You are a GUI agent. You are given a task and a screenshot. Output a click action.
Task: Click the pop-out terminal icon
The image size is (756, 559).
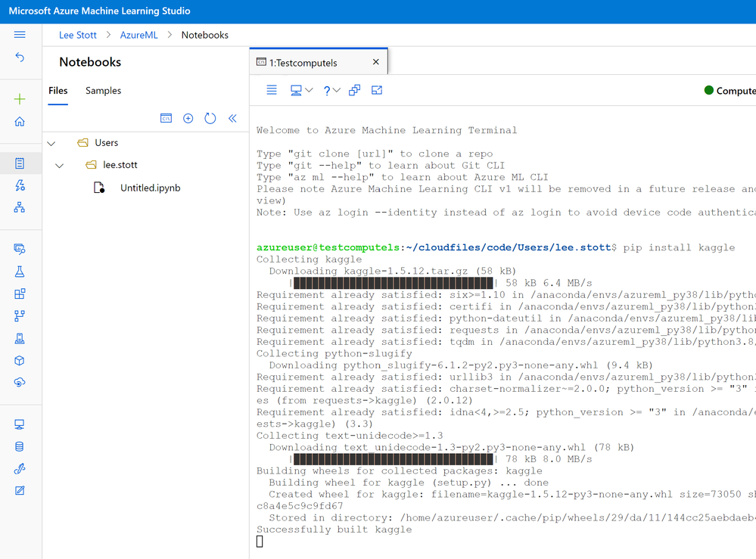(377, 90)
